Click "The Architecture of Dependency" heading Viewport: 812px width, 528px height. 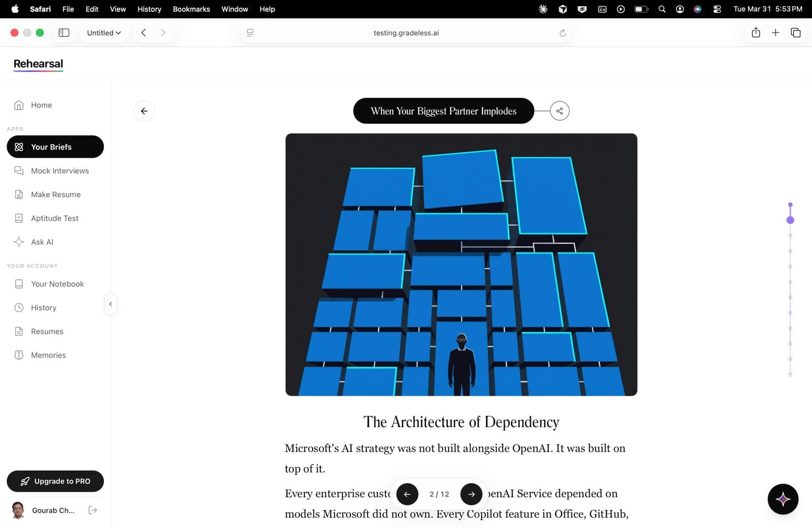point(461,422)
